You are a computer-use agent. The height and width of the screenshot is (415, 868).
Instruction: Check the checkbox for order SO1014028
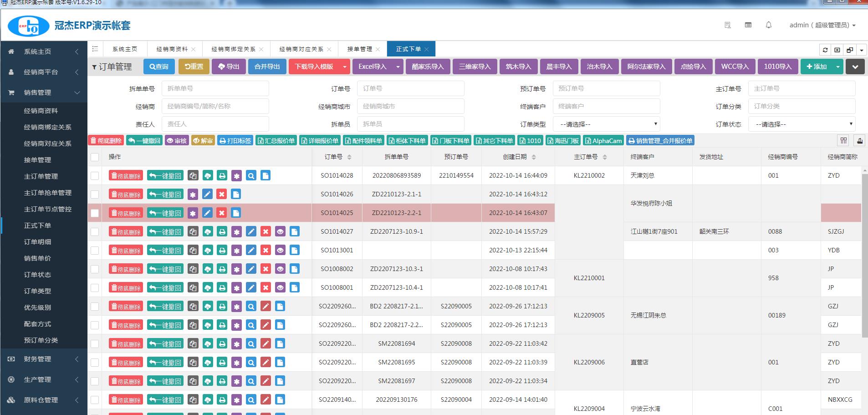(95, 175)
